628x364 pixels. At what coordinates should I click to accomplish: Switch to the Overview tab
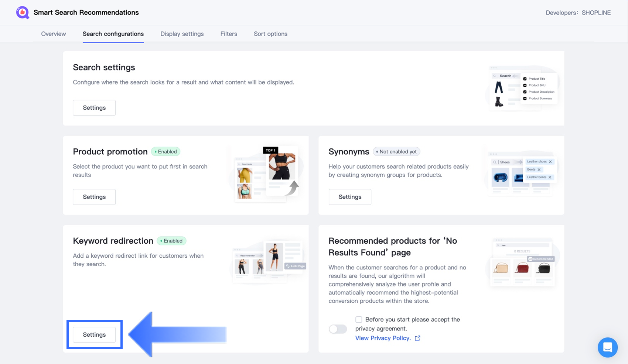click(x=54, y=34)
